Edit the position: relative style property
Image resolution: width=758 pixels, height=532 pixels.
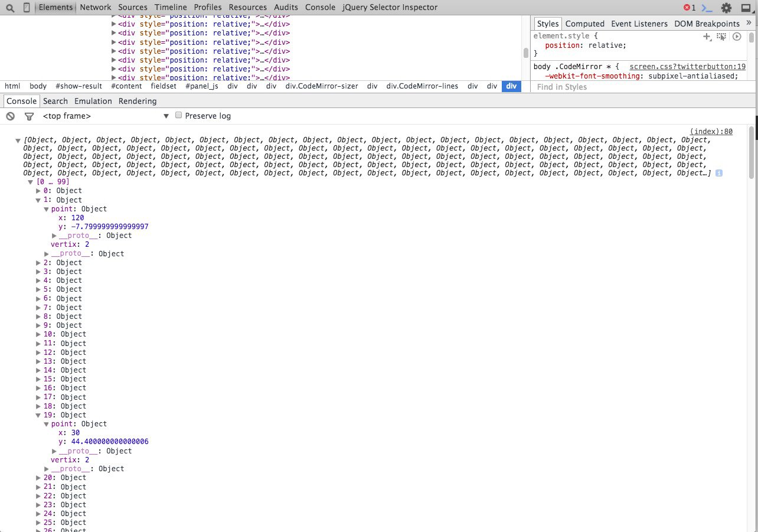point(585,45)
